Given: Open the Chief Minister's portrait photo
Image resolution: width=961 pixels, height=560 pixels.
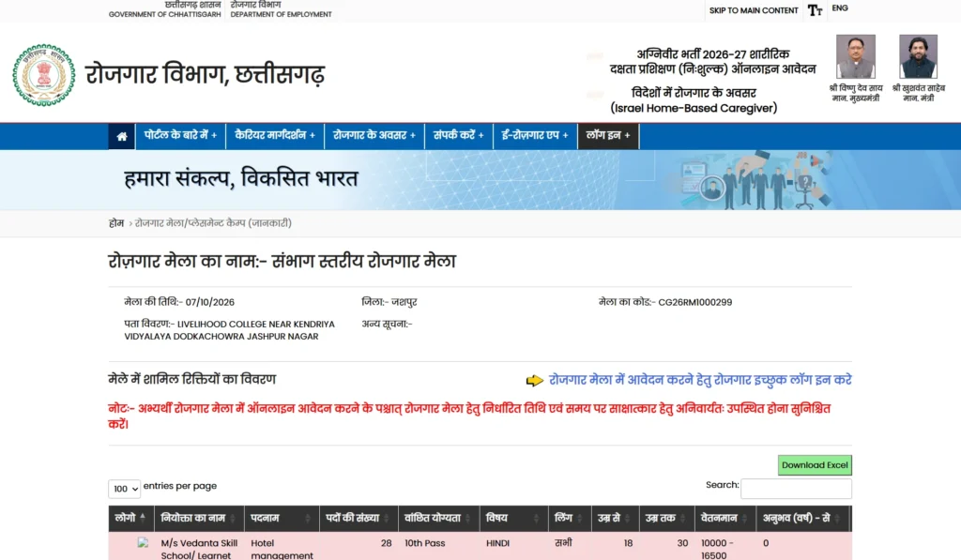Looking at the screenshot, I should (856, 56).
